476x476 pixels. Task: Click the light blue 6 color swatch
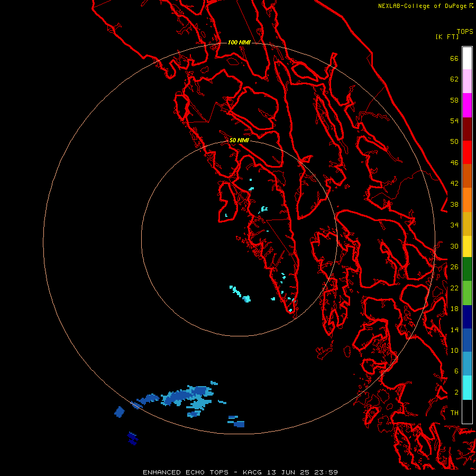(467, 364)
